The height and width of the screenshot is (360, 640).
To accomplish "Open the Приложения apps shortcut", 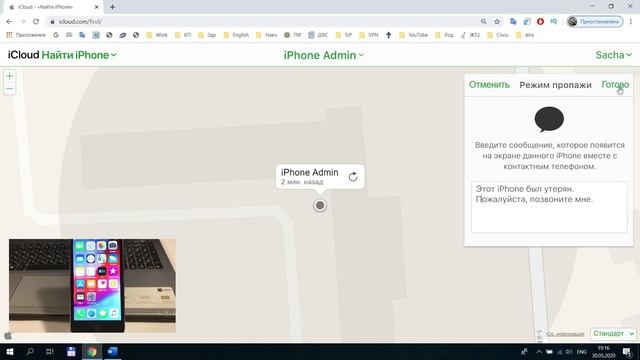I will 26,35.
